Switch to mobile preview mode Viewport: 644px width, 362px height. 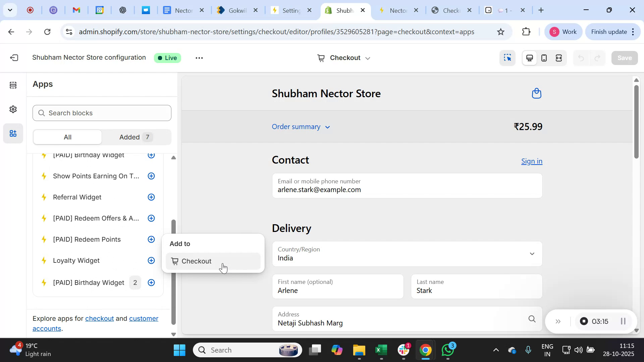[x=544, y=58]
